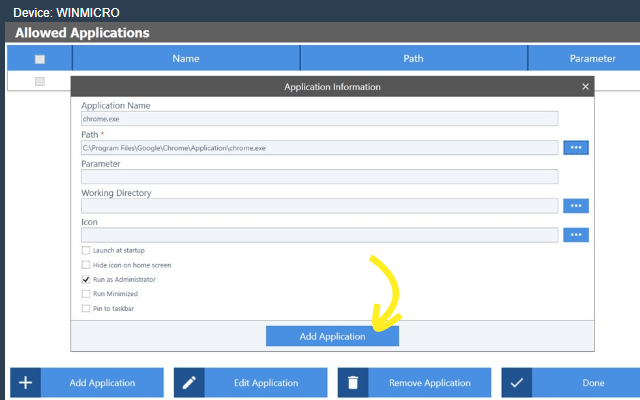This screenshot has width=640, height=400.
Task: Browse for Working Directory with ellipsis button
Action: 576,206
